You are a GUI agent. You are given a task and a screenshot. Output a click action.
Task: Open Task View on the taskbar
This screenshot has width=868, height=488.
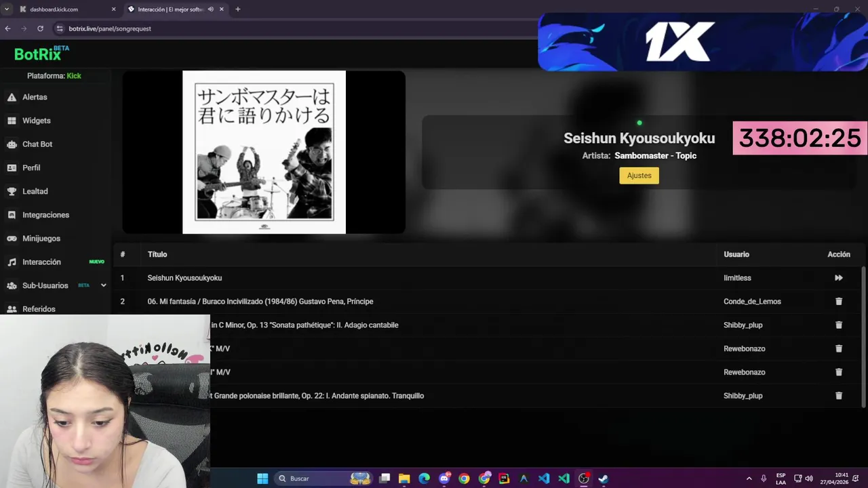(x=384, y=479)
